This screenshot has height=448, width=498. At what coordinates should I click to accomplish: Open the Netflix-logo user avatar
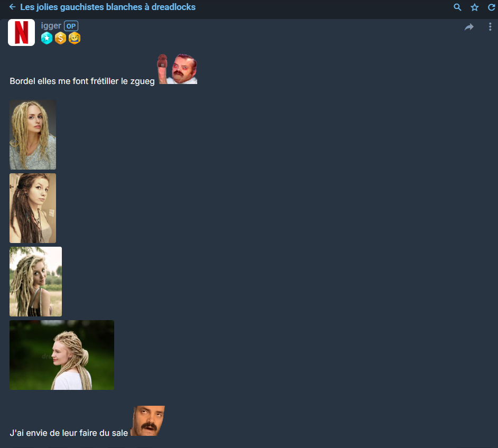[x=21, y=32]
